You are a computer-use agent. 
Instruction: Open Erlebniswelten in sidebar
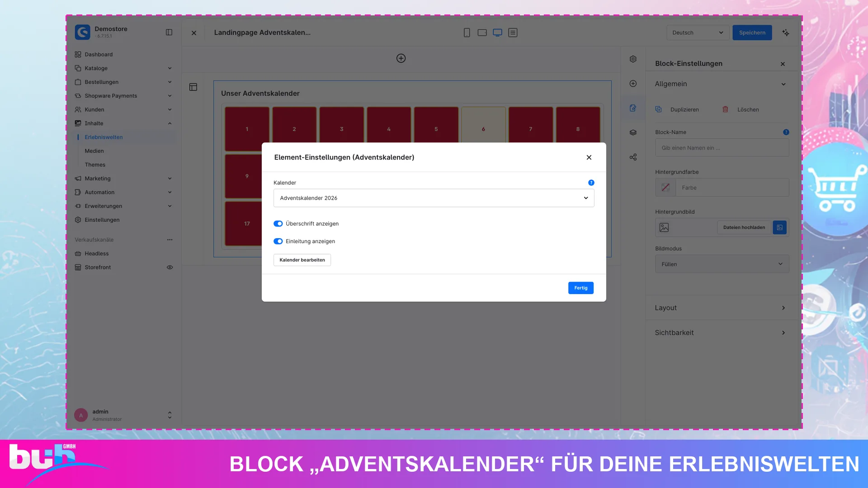coord(104,137)
